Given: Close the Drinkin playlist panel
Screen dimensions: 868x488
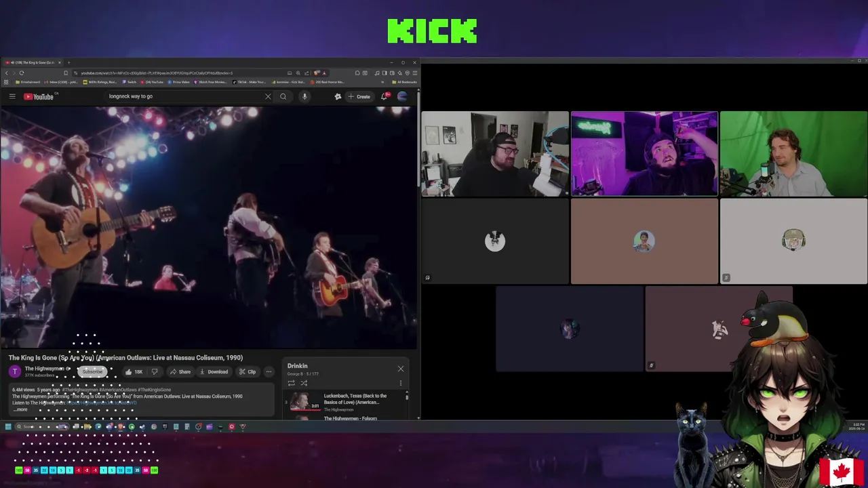Looking at the screenshot, I should pyautogui.click(x=401, y=369).
